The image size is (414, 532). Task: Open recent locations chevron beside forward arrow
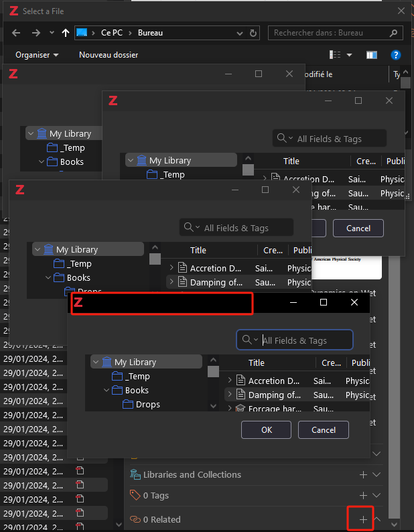[x=52, y=33]
